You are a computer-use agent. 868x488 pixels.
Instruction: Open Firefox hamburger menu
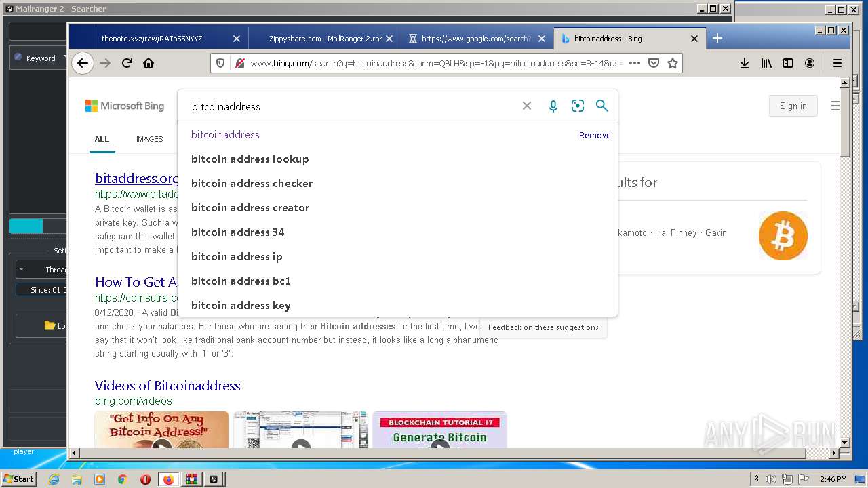[x=837, y=63]
